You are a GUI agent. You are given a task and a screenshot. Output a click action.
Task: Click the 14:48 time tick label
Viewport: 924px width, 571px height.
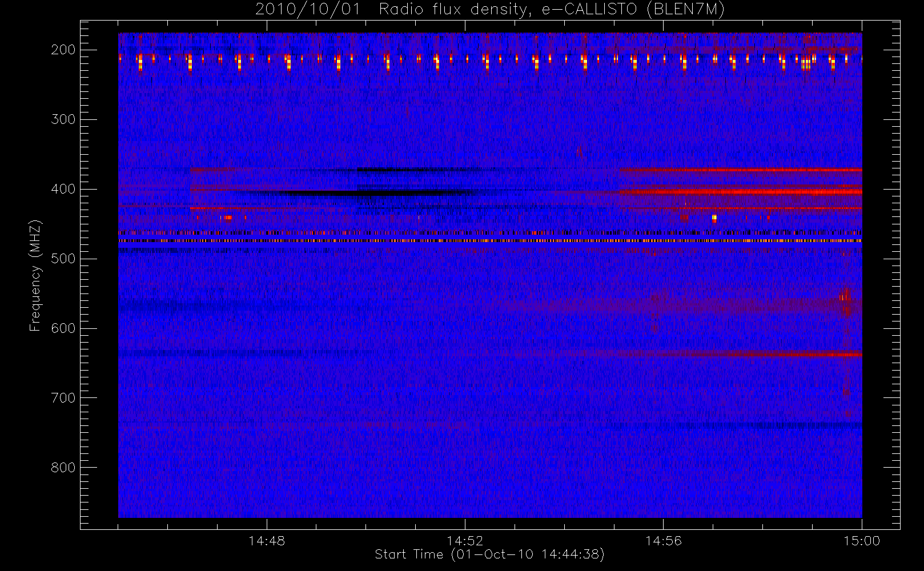(x=267, y=541)
